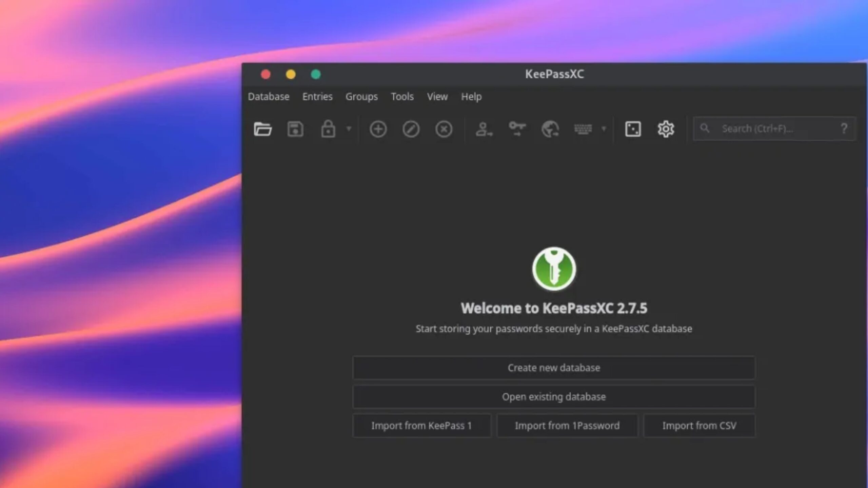
Task: Click the Save database floppy icon
Action: pos(295,129)
